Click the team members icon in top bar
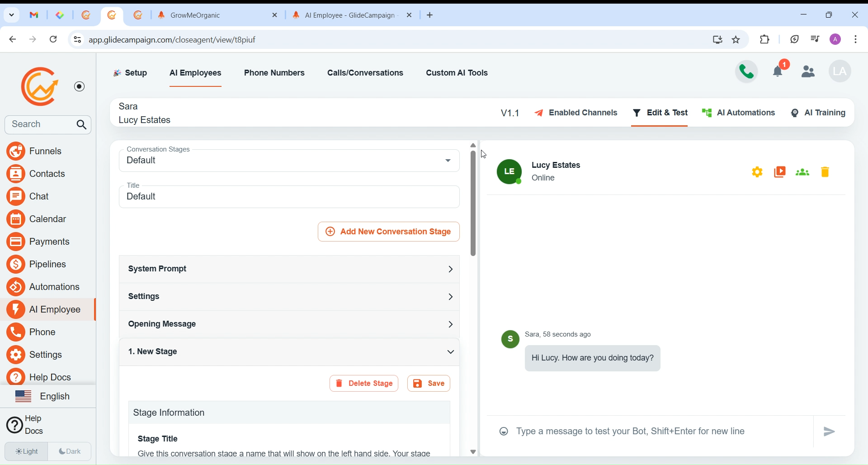The image size is (868, 465). [x=809, y=71]
